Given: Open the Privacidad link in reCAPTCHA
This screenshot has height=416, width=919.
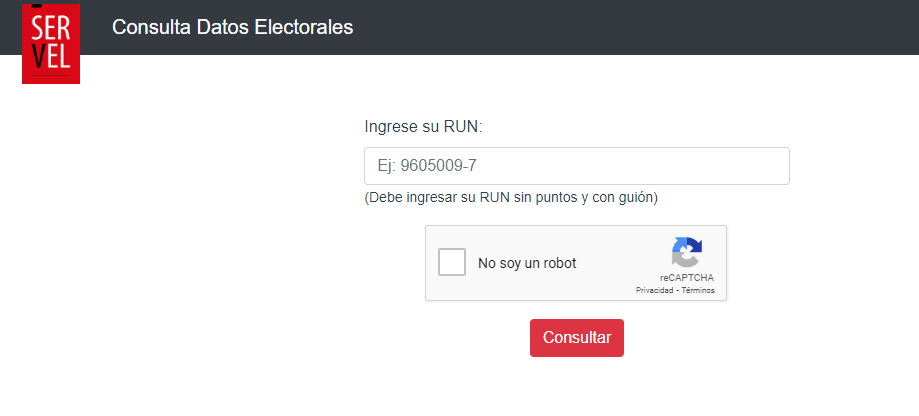Looking at the screenshot, I should click(x=654, y=291).
